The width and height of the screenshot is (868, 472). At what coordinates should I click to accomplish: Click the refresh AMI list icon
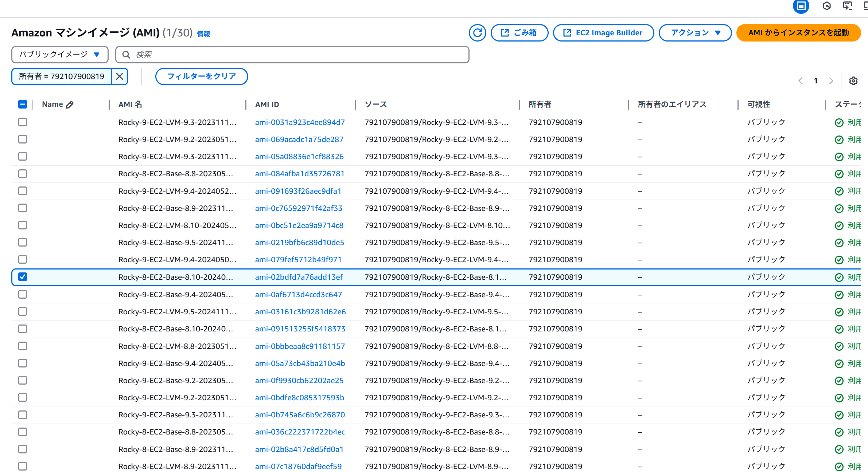477,33
